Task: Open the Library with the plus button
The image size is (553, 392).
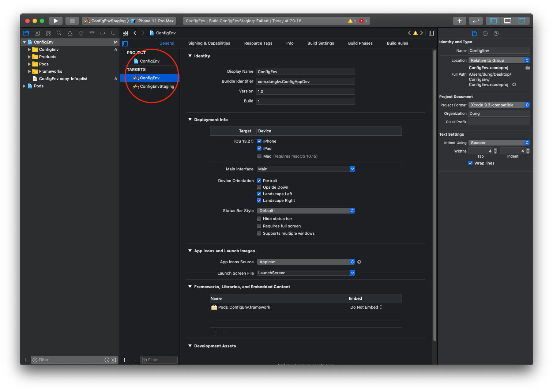Action: (459, 21)
